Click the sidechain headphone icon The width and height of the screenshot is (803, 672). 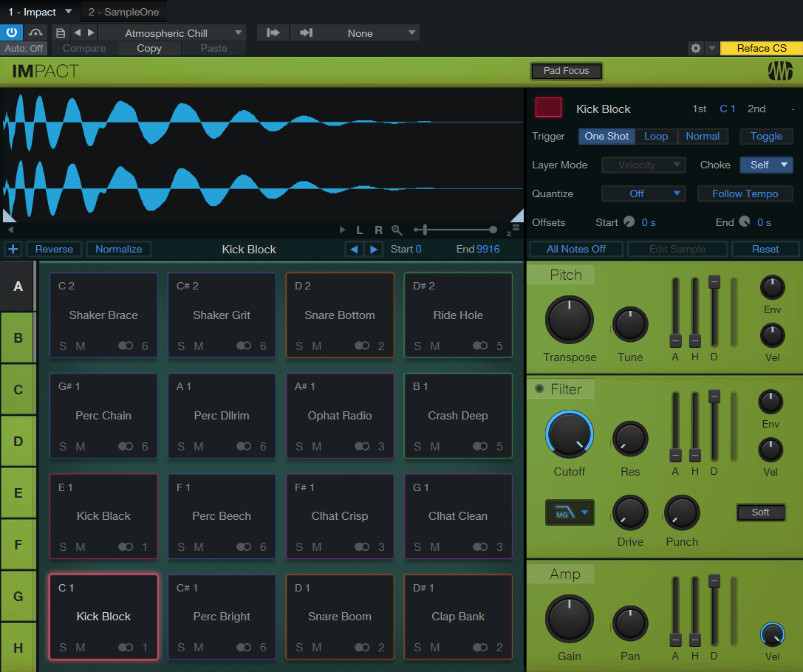click(35, 32)
